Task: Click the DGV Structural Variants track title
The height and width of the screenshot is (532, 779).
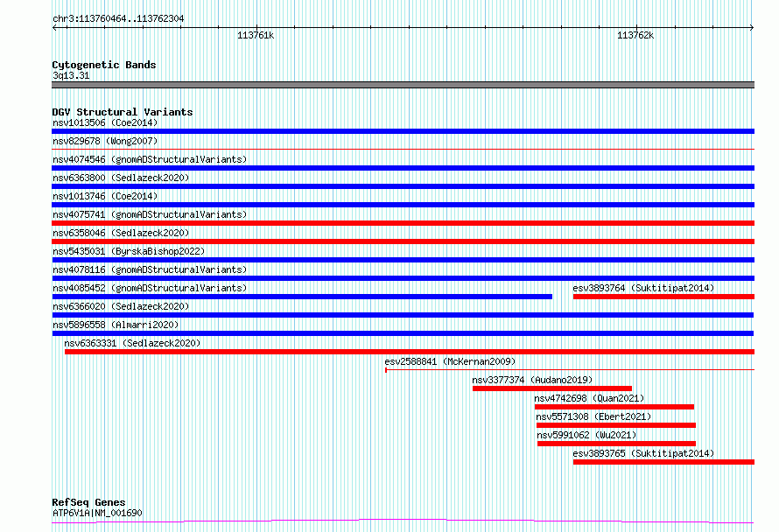Action: pos(123,112)
